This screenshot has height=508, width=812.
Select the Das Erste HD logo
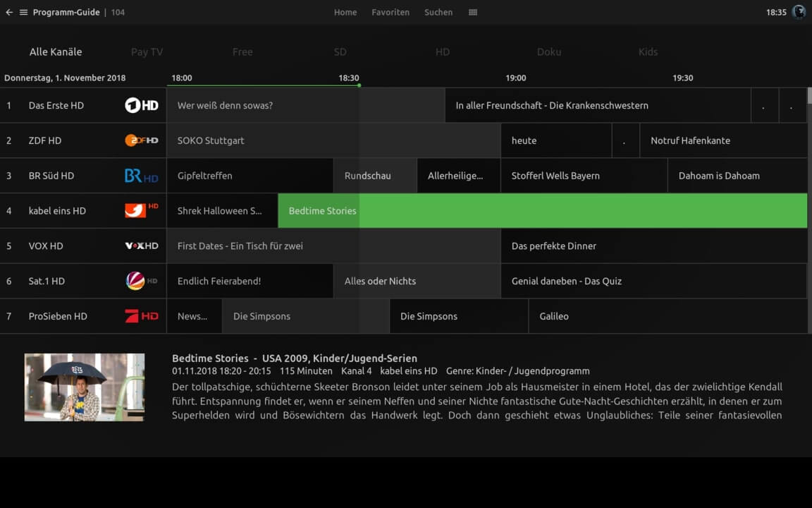click(142, 105)
